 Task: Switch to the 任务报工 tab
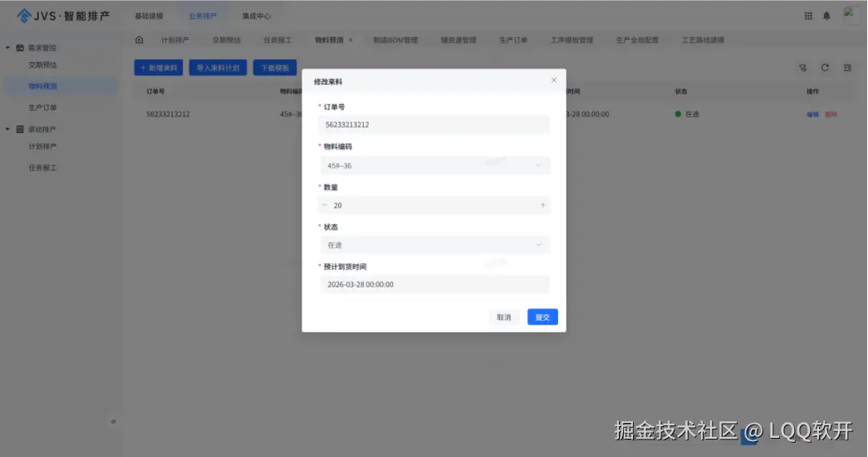[277, 40]
